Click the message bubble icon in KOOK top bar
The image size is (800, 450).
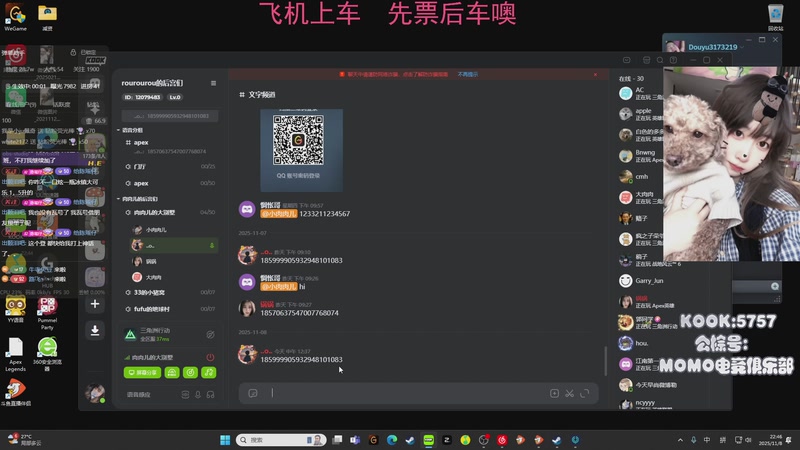tap(627, 60)
